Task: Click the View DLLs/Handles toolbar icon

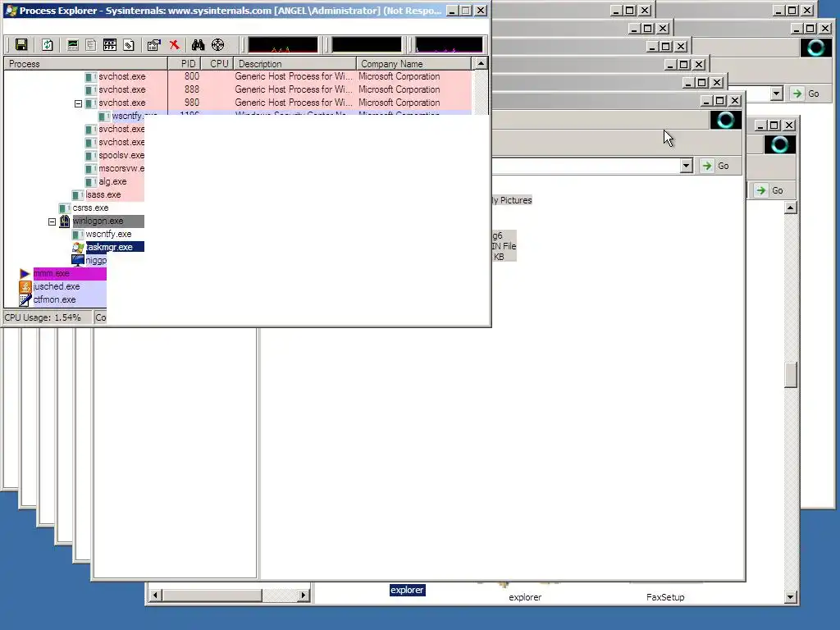Action: pyautogui.click(x=129, y=45)
